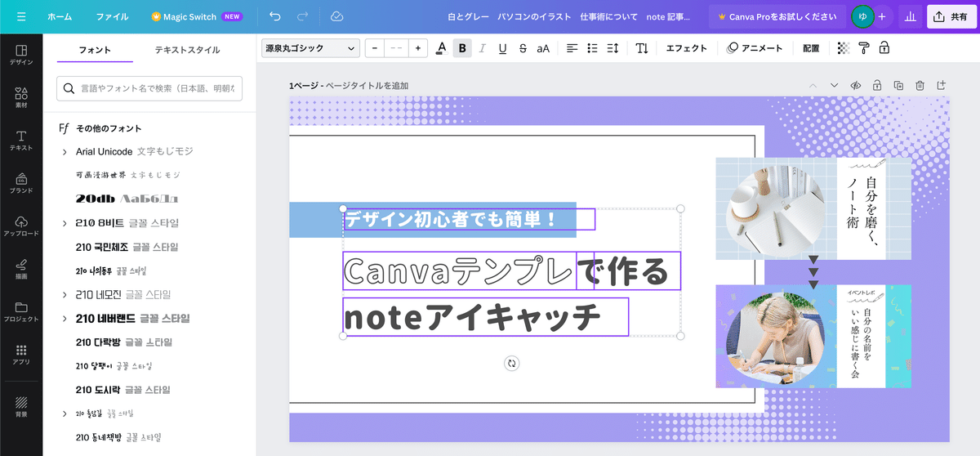Switch to the テキストスタイル tab
The height and width of the screenshot is (456, 980).
coord(188,50)
